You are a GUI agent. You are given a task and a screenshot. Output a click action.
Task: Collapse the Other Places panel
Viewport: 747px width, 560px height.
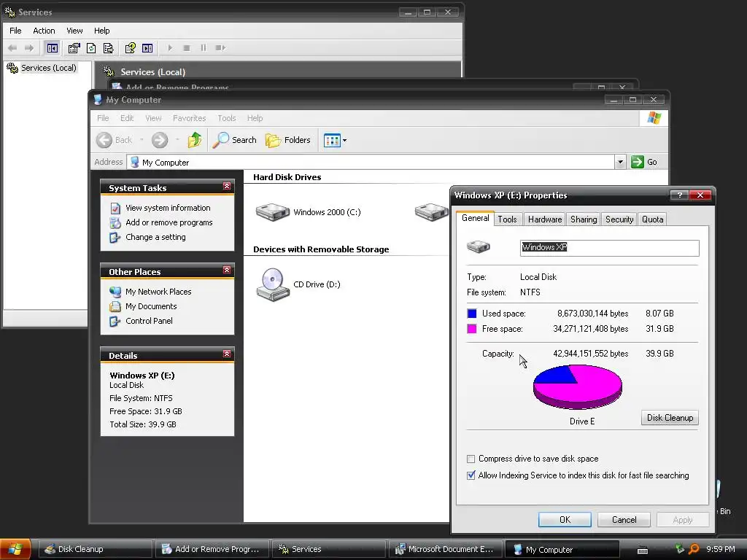click(227, 270)
